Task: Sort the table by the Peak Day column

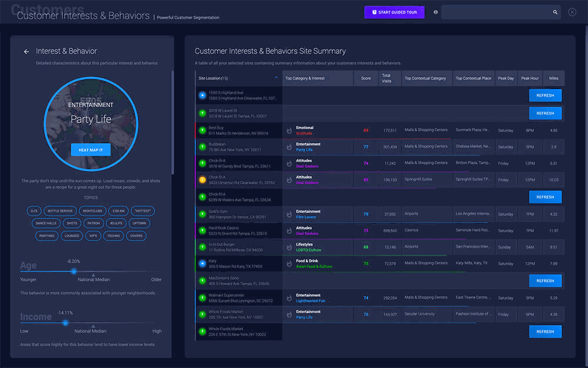Action: coord(506,77)
